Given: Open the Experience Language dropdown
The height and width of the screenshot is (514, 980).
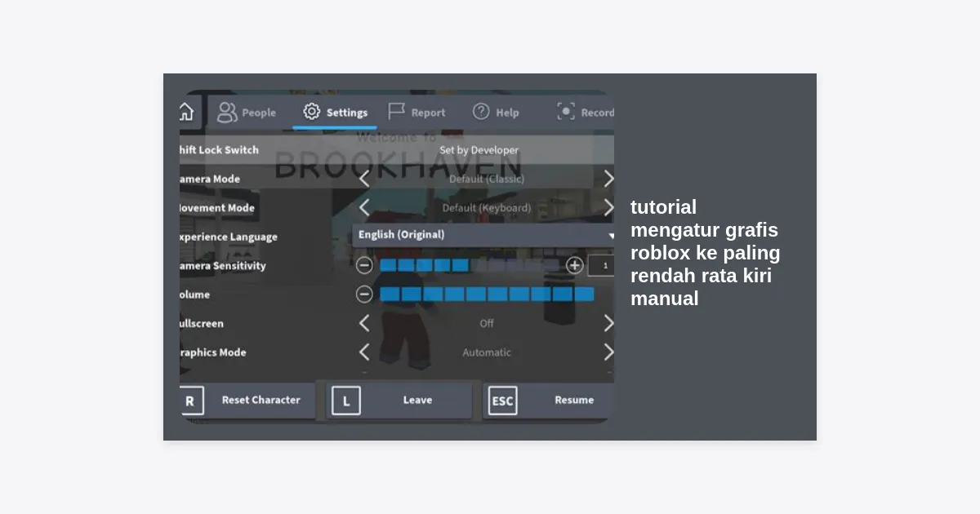Looking at the screenshot, I should pos(483,235).
